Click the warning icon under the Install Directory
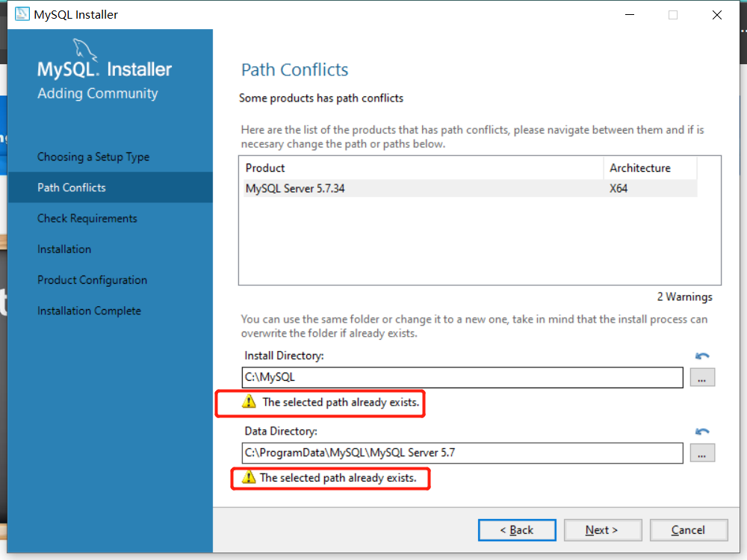Viewport: 747px width, 560px height. click(x=249, y=402)
